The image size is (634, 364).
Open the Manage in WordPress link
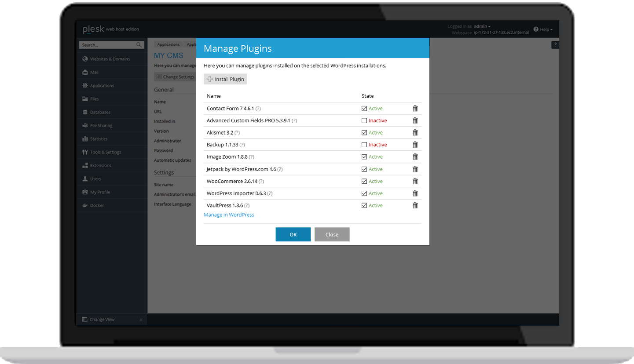[229, 215]
